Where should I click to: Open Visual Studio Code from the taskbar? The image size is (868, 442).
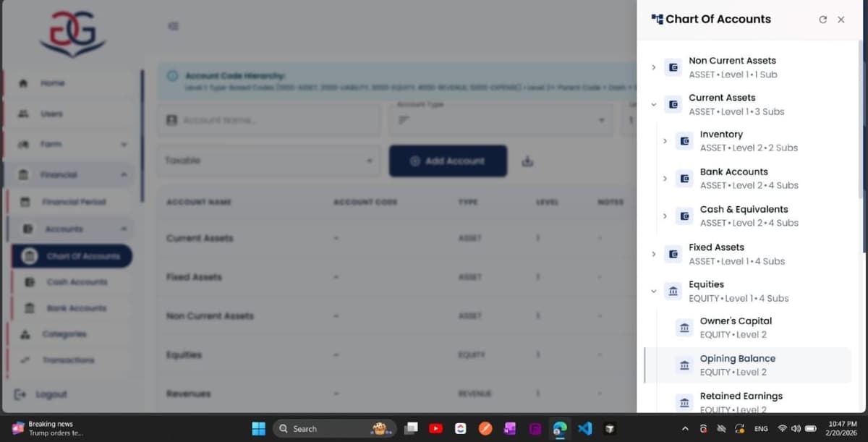click(584, 428)
